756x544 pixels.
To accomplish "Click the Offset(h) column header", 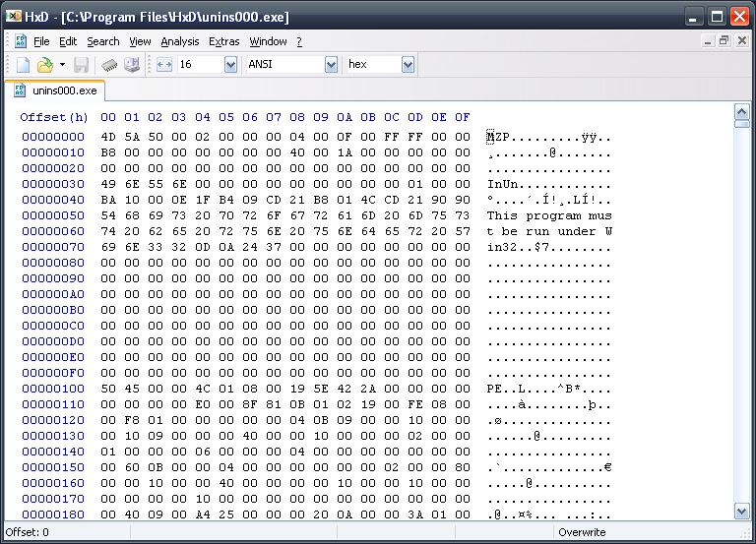I will 53,117.
